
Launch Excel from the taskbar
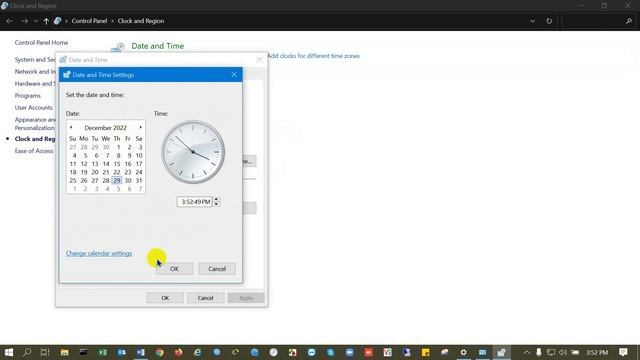point(102,352)
